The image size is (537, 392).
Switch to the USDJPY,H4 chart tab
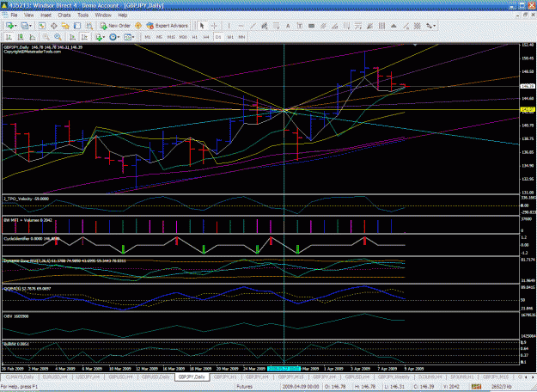click(x=88, y=377)
